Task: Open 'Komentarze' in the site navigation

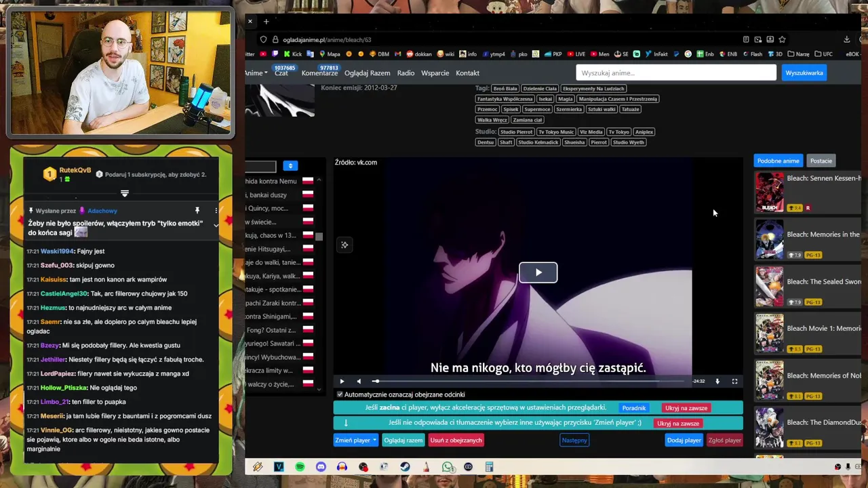Action: [319, 73]
